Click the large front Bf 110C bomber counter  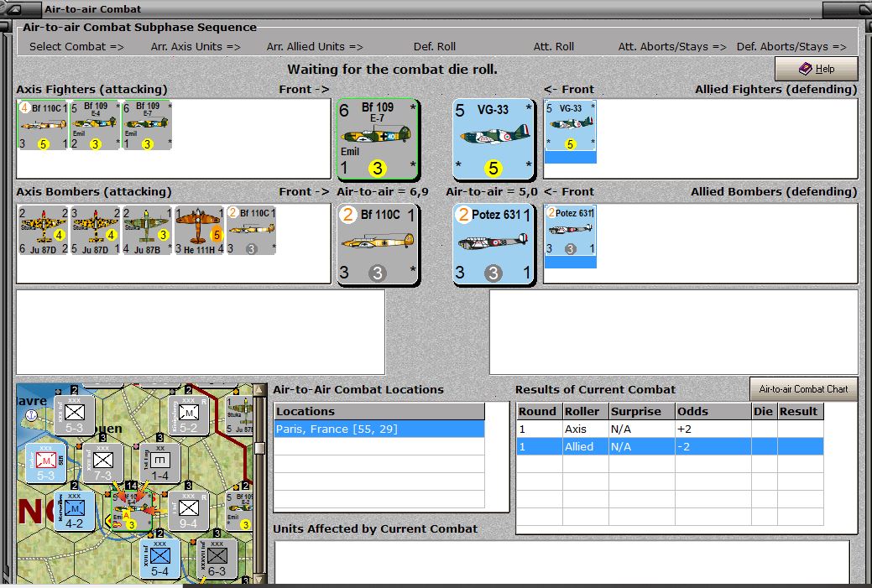tap(378, 245)
